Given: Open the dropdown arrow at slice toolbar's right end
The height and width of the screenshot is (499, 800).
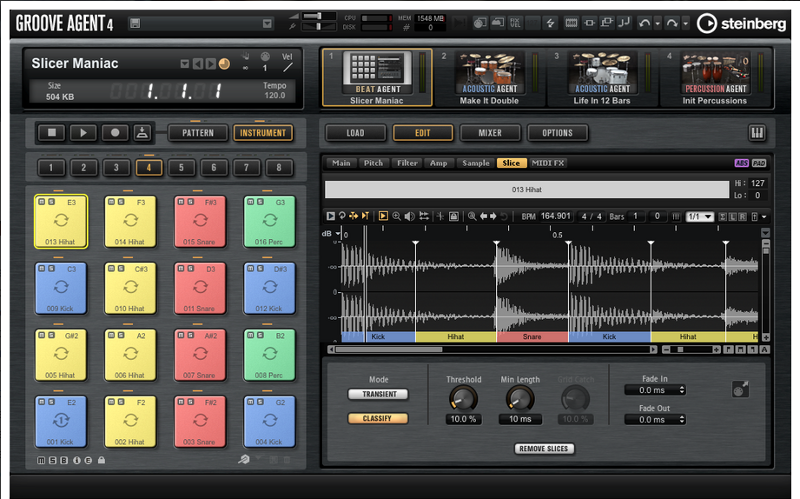Looking at the screenshot, I should tap(764, 217).
